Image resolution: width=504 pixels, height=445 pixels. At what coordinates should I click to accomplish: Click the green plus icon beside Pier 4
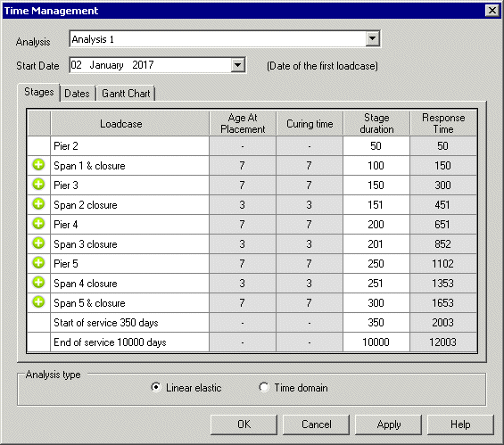[x=38, y=224]
